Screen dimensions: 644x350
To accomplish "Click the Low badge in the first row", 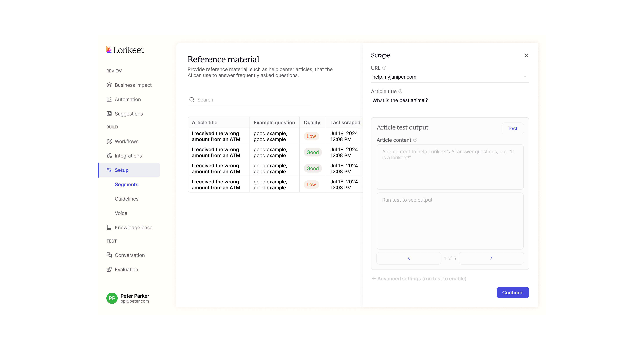I will [x=311, y=136].
